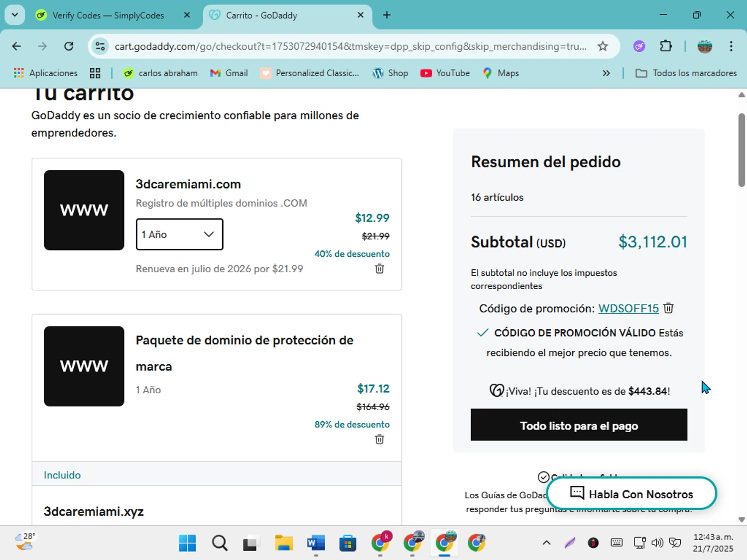Open Todos los marcadores folder

click(x=686, y=73)
